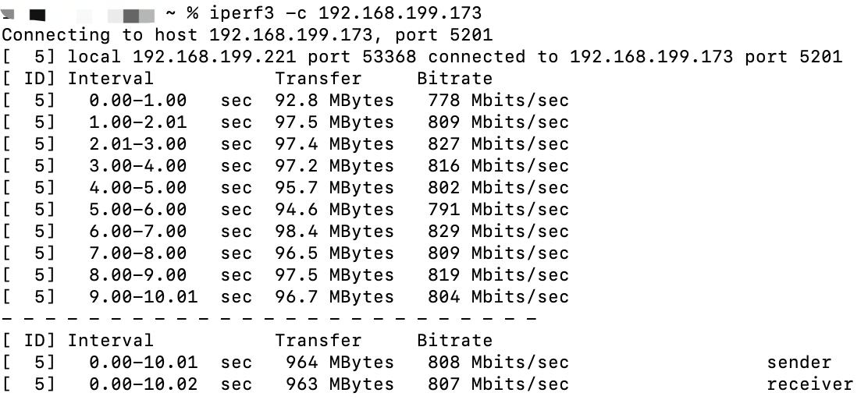
Task: Click the "receiver" label in the summary
Action: pyautogui.click(x=809, y=384)
